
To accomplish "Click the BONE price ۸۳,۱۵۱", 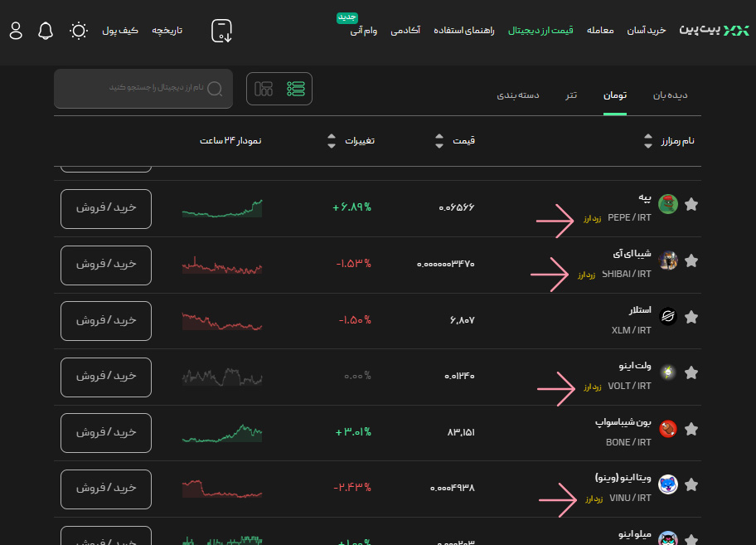I will coord(461,433).
